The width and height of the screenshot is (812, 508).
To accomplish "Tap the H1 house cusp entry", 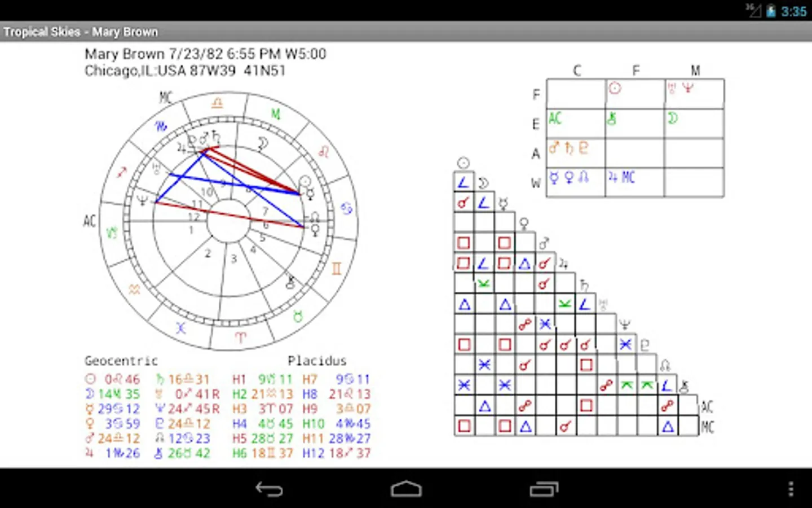I will (x=262, y=379).
